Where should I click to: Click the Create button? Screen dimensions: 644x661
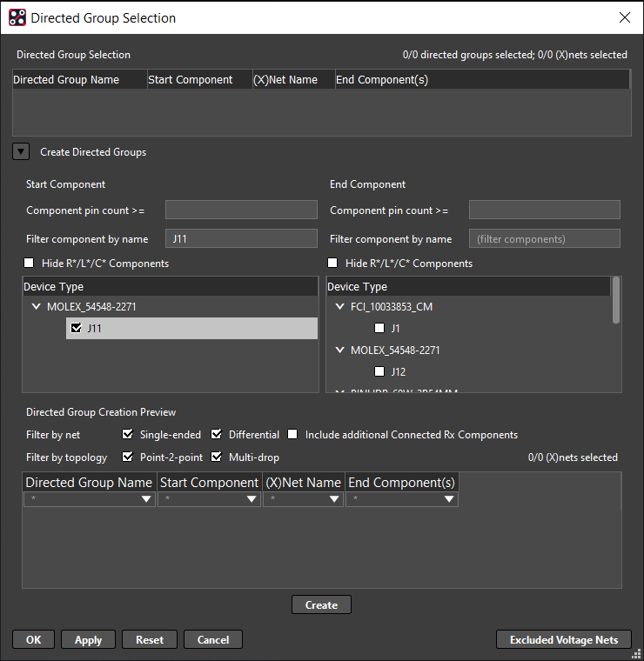tap(321, 605)
